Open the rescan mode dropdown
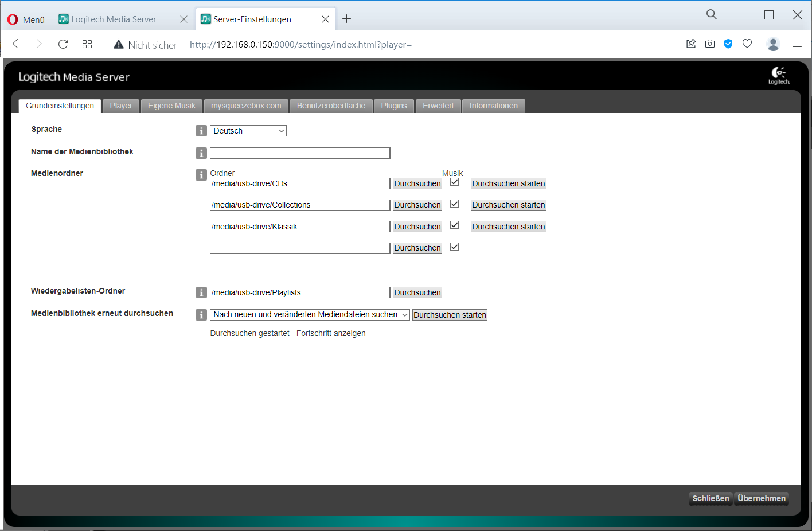Image resolution: width=812 pixels, height=531 pixels. [310, 315]
